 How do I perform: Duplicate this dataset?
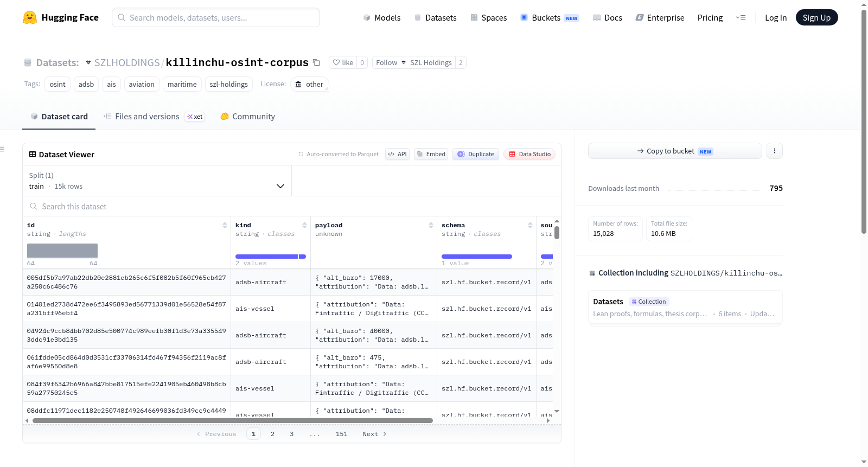476,154
